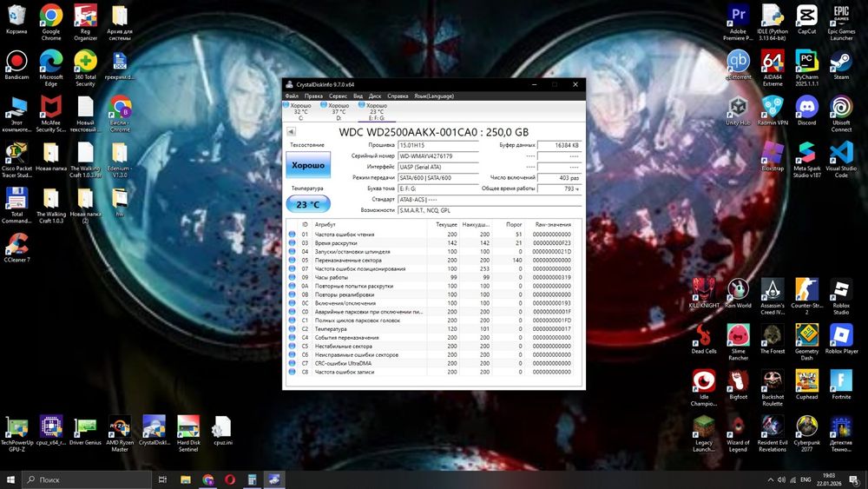The height and width of the screenshot is (489, 868).
Task: Click the buffer size value 16384 KB
Action: click(x=560, y=145)
